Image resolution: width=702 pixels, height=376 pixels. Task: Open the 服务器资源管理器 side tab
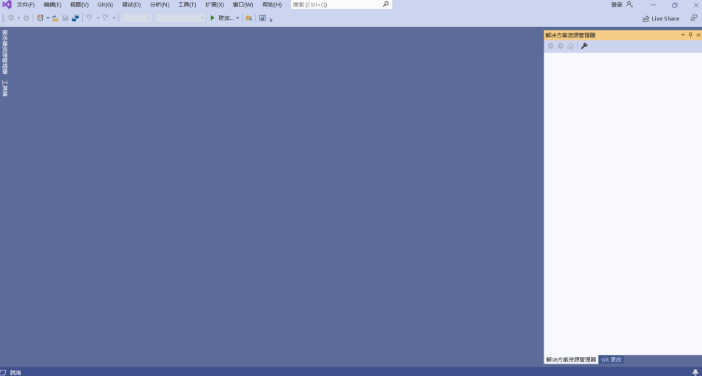[x=4, y=52]
